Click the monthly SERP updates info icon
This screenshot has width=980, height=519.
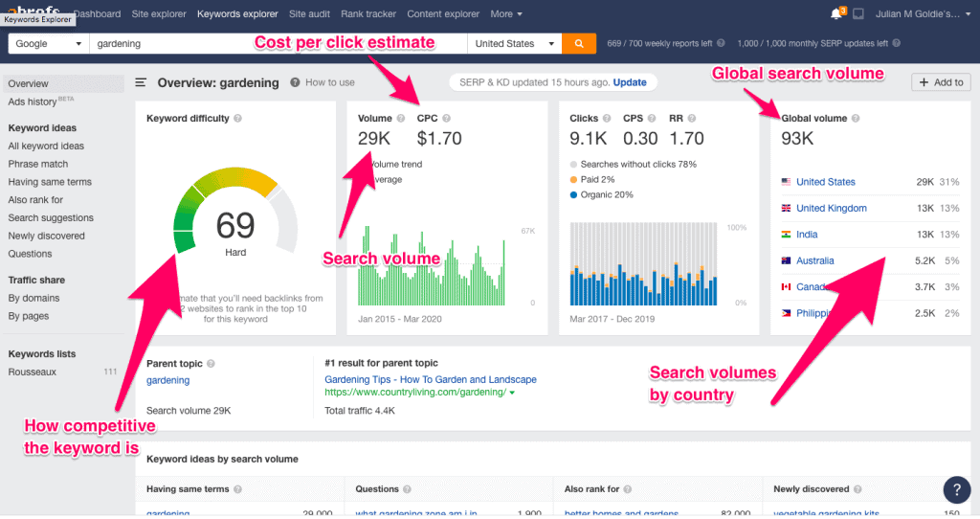click(x=897, y=43)
